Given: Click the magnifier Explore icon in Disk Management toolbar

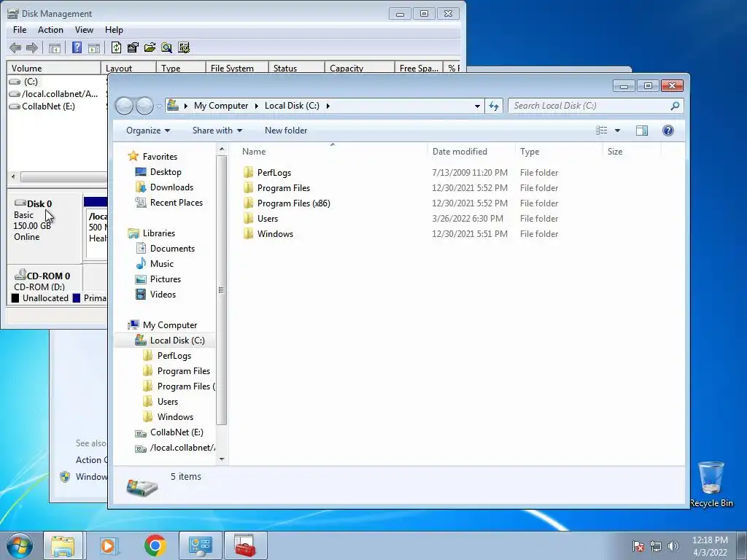Looking at the screenshot, I should tap(166, 47).
